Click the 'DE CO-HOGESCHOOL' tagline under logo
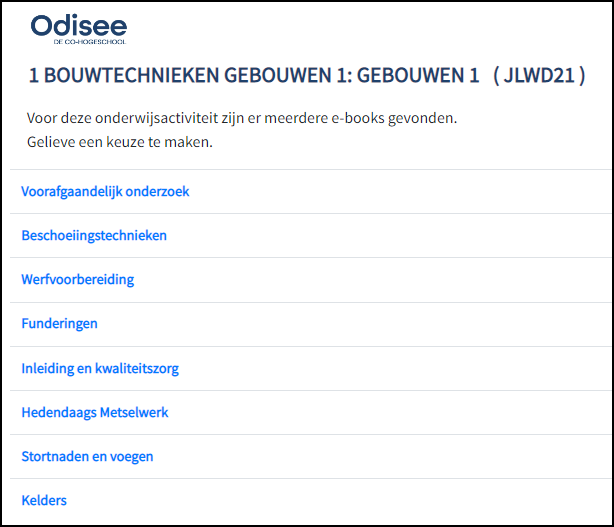The height and width of the screenshot is (527, 614). (x=90, y=43)
